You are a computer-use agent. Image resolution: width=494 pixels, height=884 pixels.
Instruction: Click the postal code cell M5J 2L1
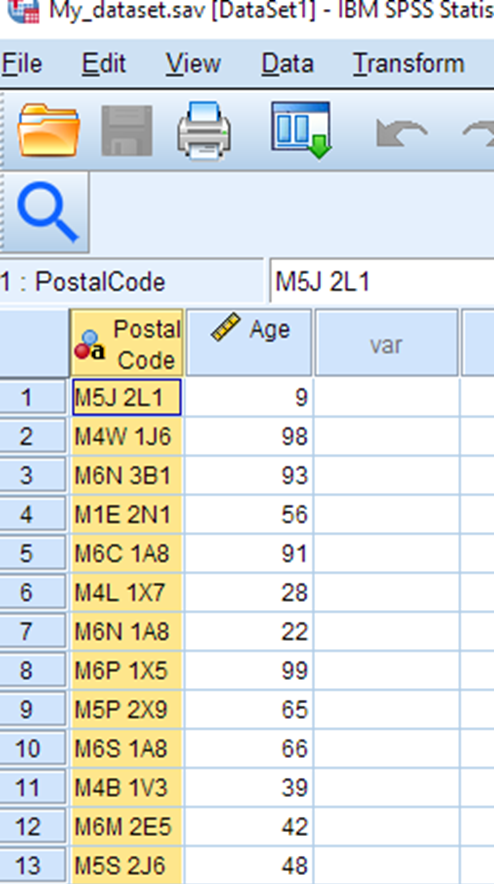coord(127,397)
